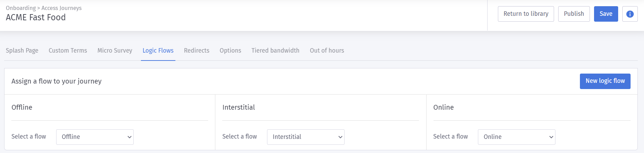Go to the Micro Survey tab
This screenshot has height=153, width=644.
pos(115,51)
